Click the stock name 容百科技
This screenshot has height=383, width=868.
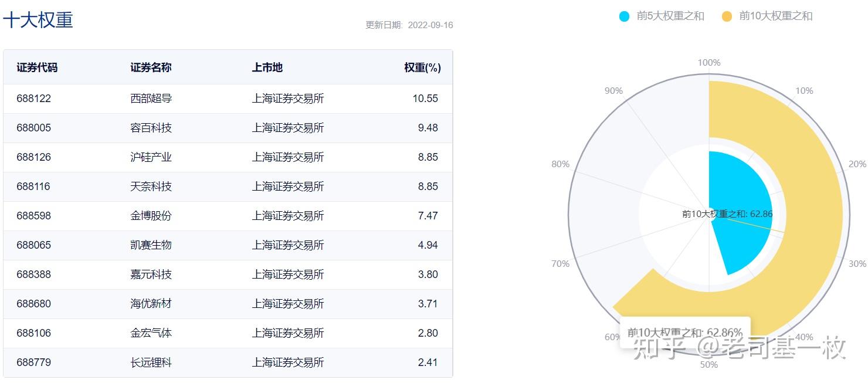click(x=151, y=128)
